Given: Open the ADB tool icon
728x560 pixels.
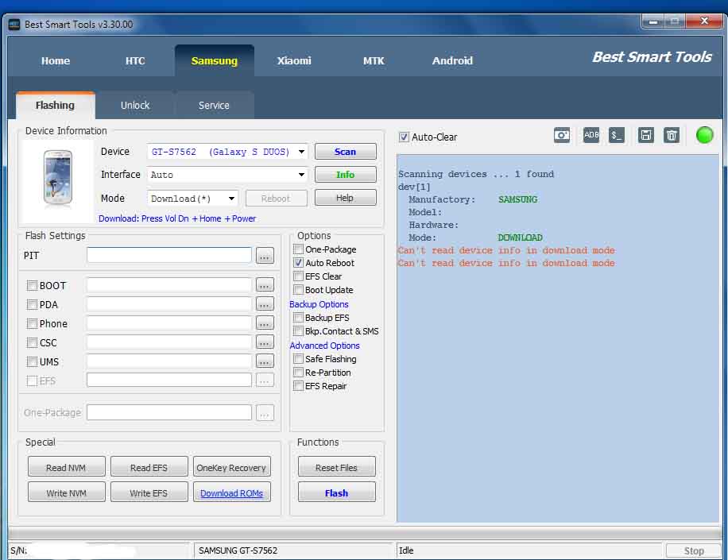Looking at the screenshot, I should tap(591, 136).
